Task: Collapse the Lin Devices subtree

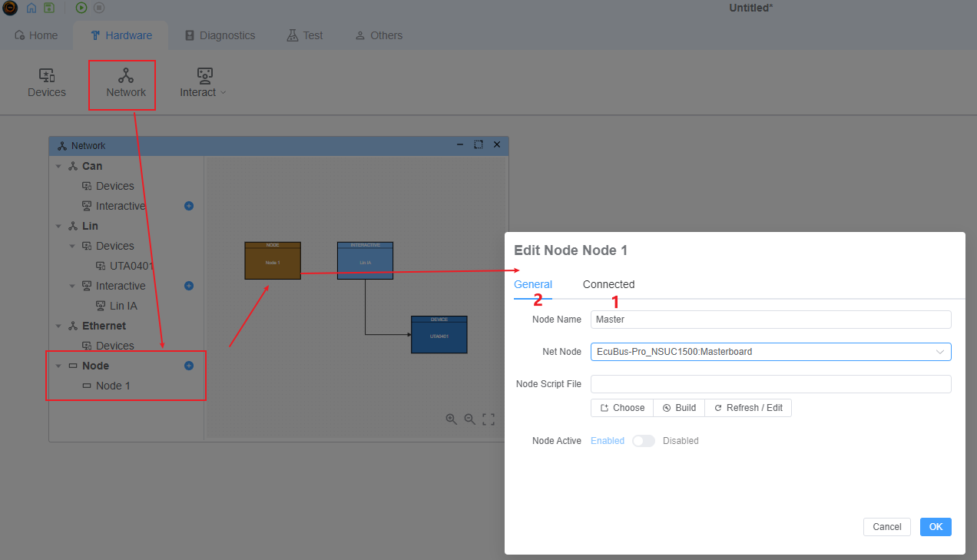Action: click(72, 246)
